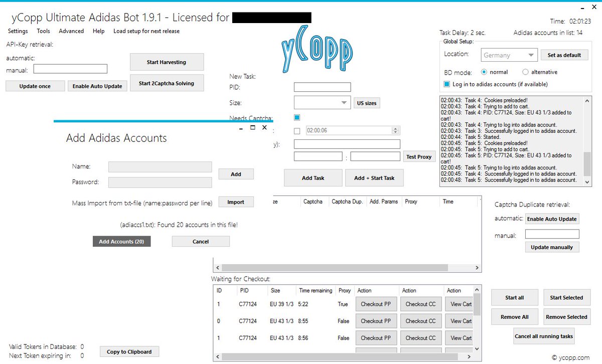The image size is (602, 364).
Task: Click the US sizes button
Action: [366, 103]
